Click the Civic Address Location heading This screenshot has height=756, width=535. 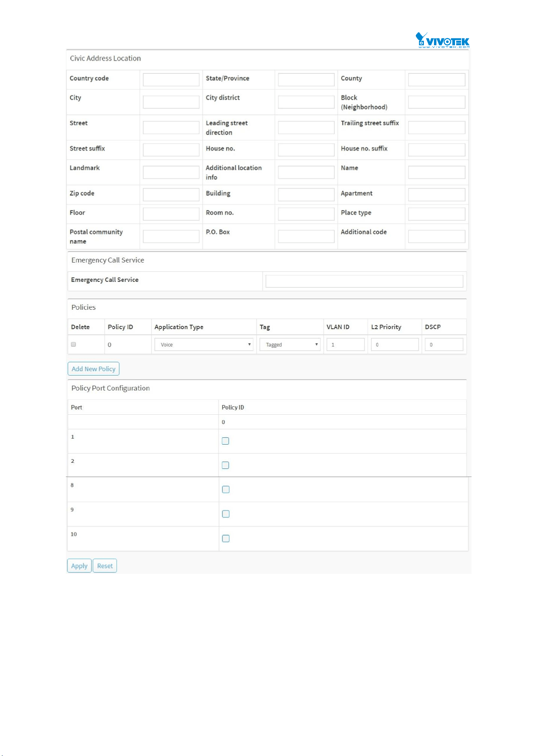coord(105,58)
